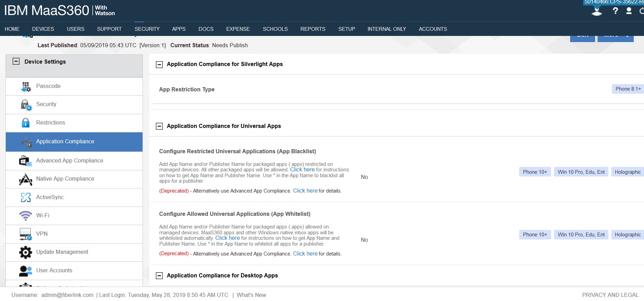Click 'Holographic' tag in App Whitelist row
644x301 pixels.
pos(628,235)
